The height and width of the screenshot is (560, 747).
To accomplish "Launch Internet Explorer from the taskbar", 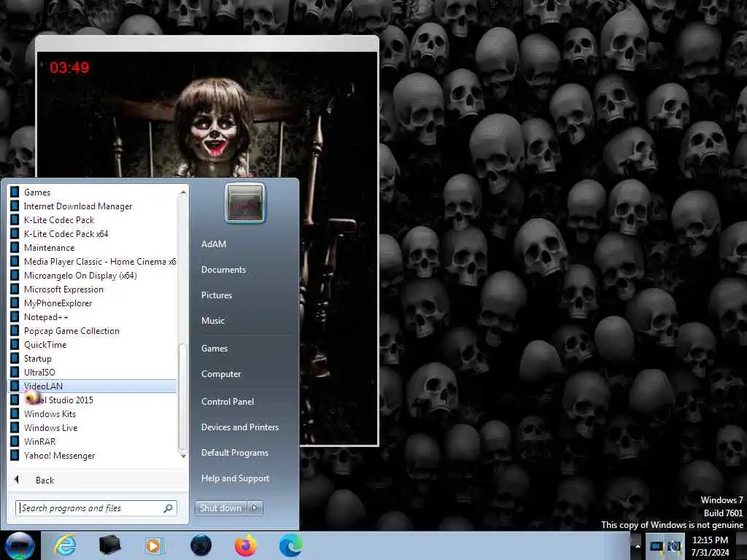I will point(65,545).
